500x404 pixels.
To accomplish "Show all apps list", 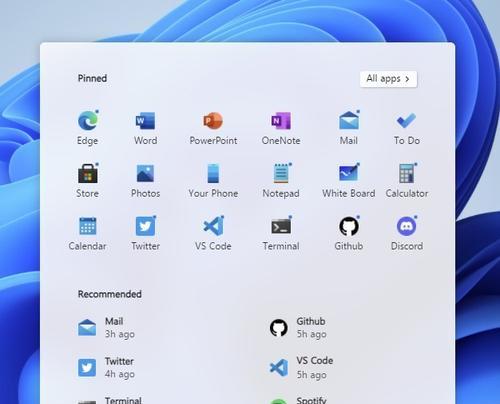I will click(x=388, y=79).
